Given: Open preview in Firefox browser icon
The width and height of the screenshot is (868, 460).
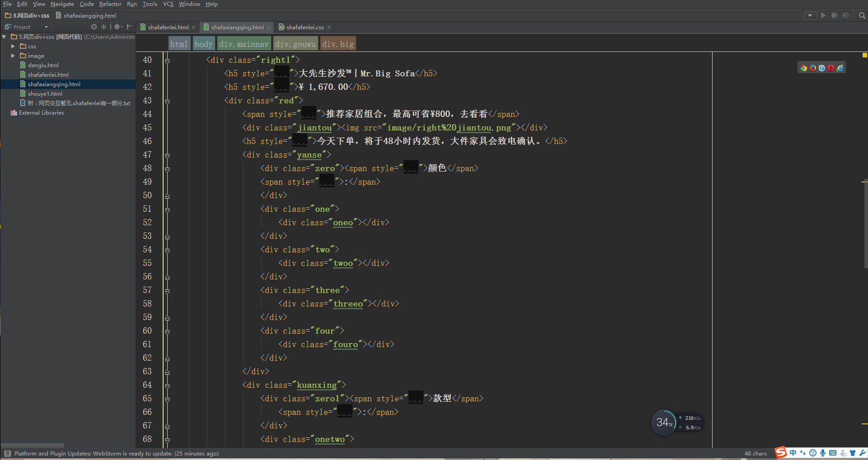Looking at the screenshot, I should tap(813, 68).
